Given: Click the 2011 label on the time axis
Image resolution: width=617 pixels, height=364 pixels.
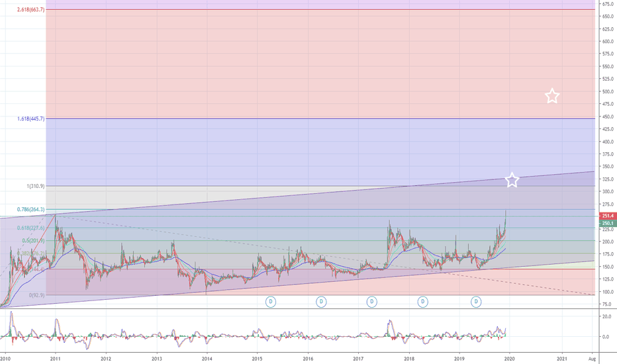Looking at the screenshot, I should 56,359.
